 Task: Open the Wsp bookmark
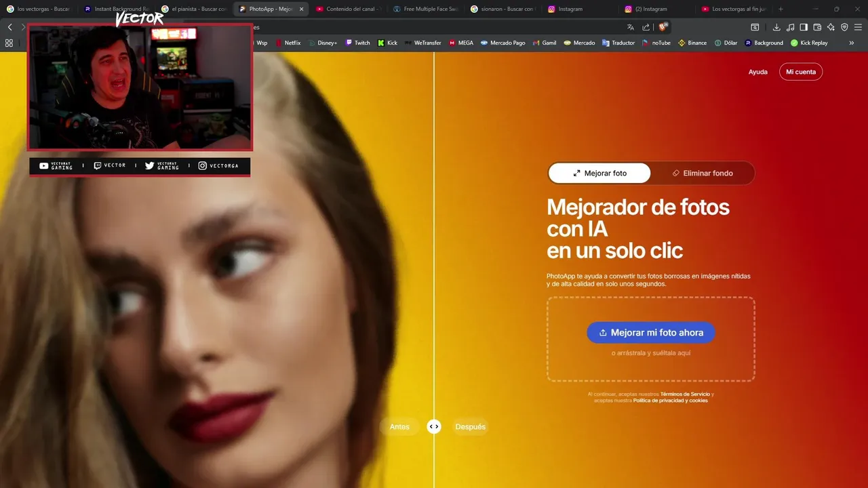click(261, 43)
